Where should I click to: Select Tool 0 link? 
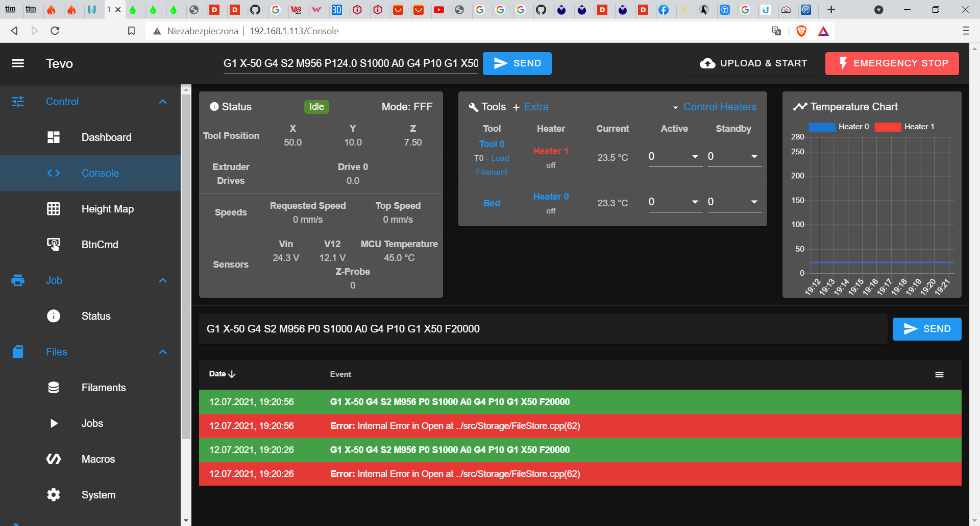point(492,144)
